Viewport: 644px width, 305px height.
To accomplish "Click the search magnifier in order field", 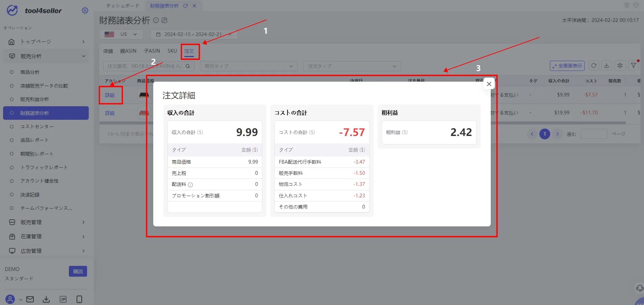I will pos(188,66).
